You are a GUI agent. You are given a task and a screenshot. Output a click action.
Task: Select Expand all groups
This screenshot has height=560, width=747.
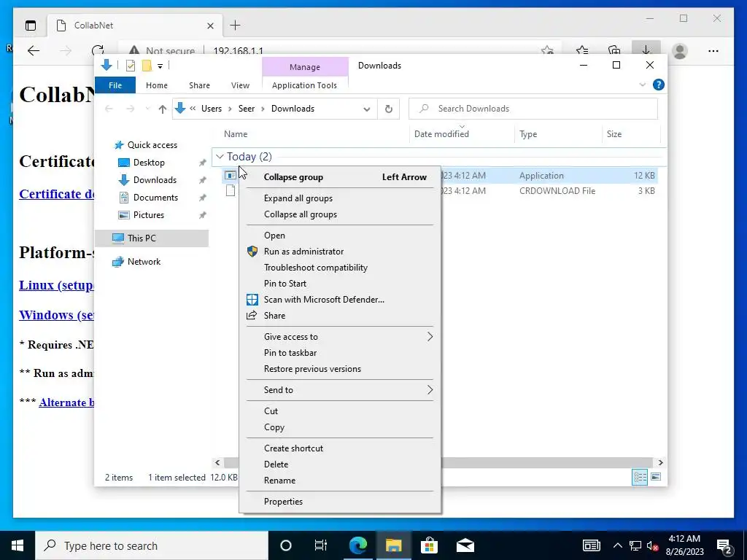point(298,198)
